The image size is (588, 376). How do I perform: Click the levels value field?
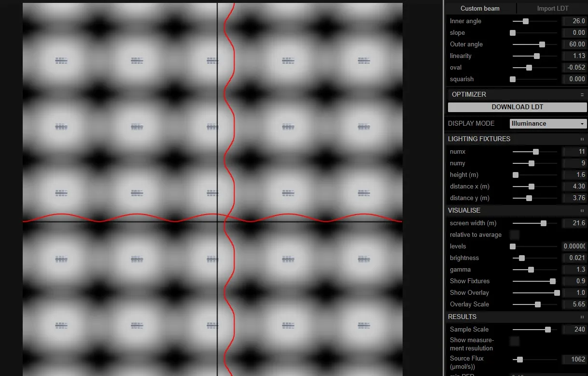[574, 246]
